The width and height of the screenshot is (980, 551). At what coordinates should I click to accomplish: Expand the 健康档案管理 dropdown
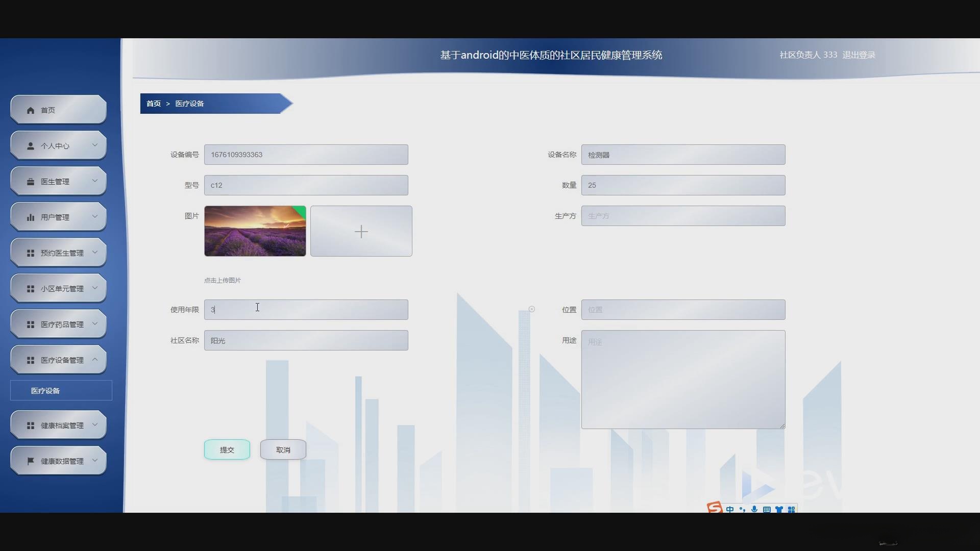tap(94, 424)
